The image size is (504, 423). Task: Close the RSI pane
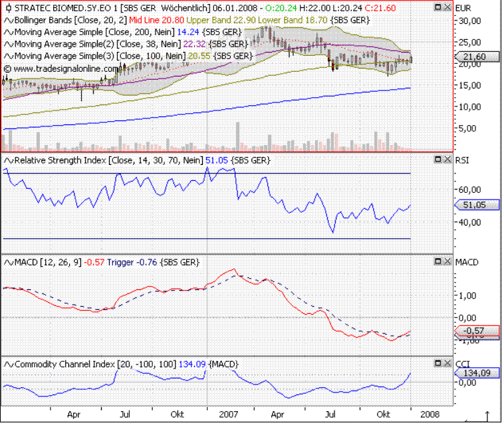click(447, 159)
